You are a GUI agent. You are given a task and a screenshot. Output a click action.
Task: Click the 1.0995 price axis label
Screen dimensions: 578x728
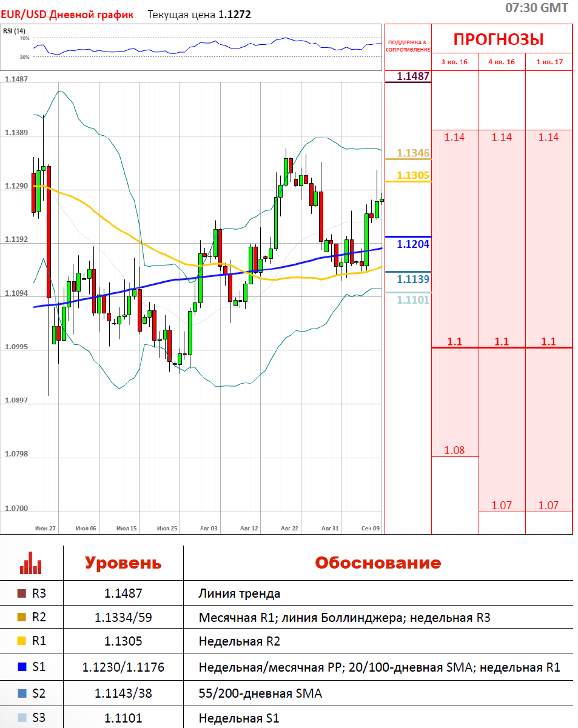tap(16, 347)
